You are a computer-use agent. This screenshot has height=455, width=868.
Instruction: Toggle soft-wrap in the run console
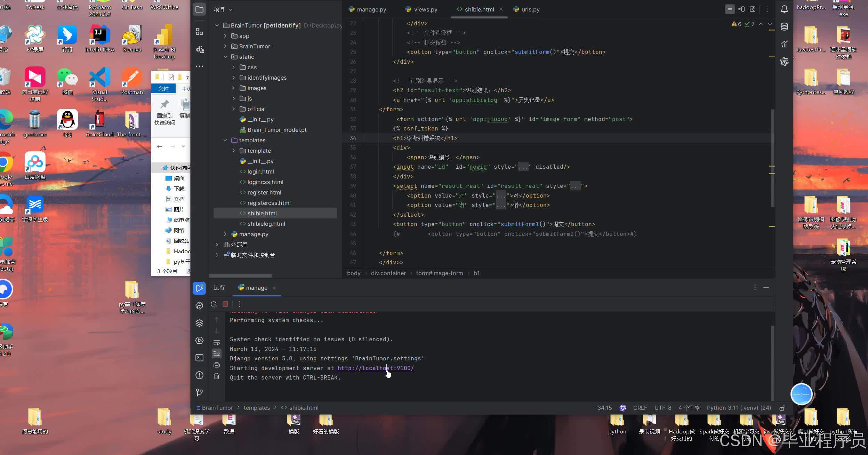click(x=217, y=342)
